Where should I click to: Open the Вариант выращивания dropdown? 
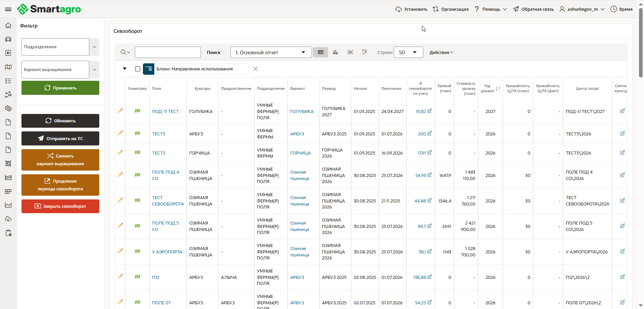(94, 70)
